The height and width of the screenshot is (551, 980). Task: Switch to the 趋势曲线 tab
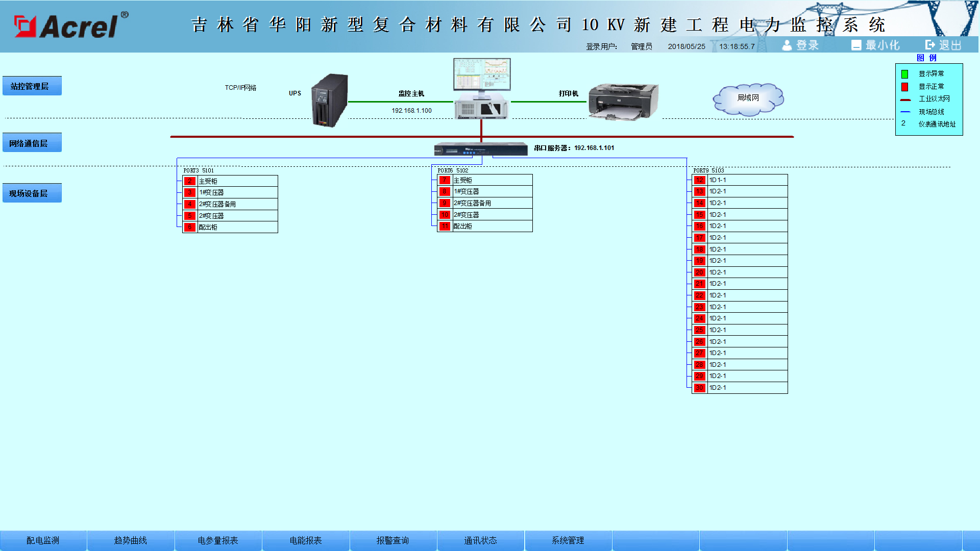coord(131,540)
